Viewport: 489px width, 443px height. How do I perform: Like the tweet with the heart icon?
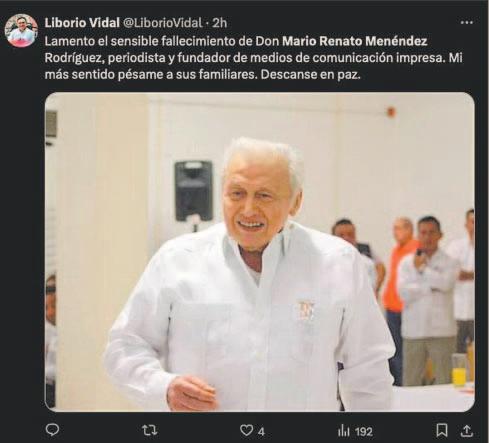click(246, 431)
